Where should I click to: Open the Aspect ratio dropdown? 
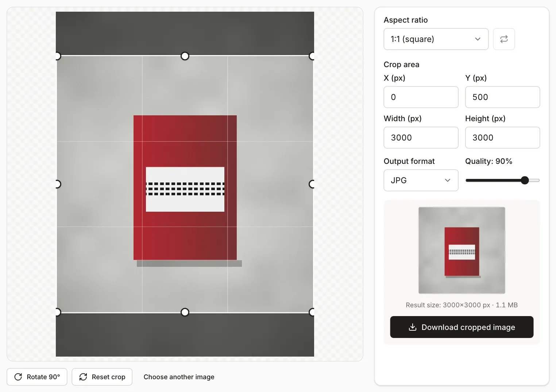coord(436,39)
